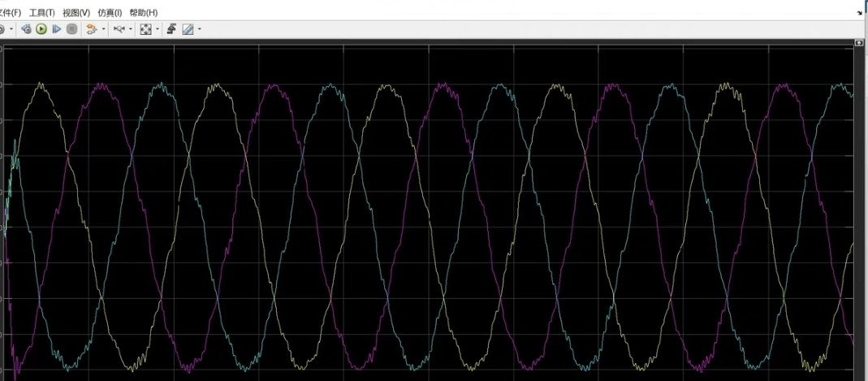Viewport: 868px width, 381px height.
Task: Expand the configuration properties dropdown arrow
Action: [11, 29]
